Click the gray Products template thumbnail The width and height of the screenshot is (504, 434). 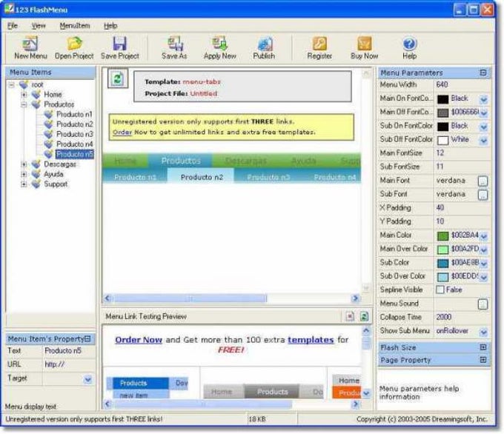272,392
